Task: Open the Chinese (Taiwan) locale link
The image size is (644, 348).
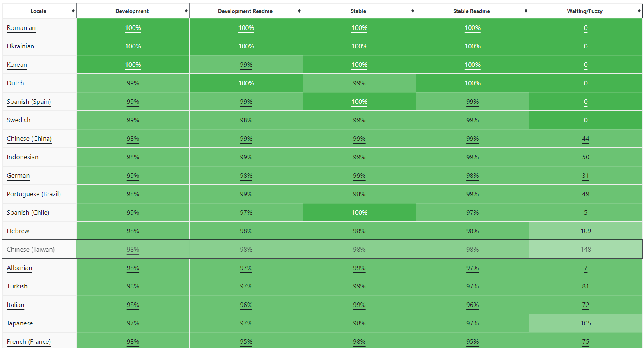Action: [x=31, y=250]
